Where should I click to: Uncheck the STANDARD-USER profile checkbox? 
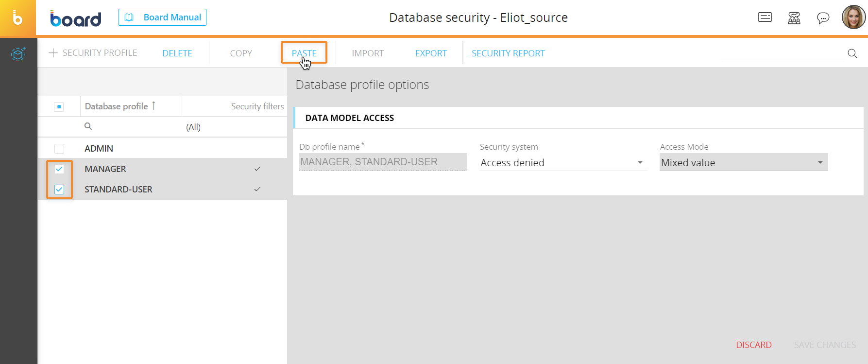point(59,190)
